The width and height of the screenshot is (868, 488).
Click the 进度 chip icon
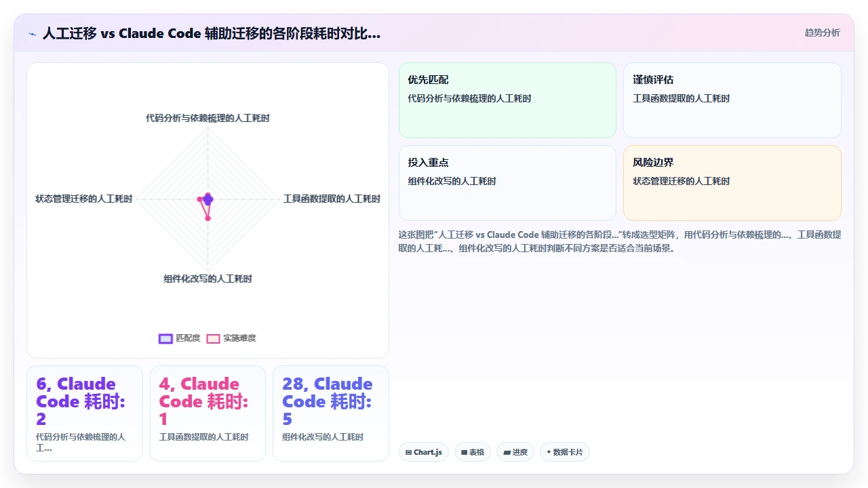coord(507,452)
